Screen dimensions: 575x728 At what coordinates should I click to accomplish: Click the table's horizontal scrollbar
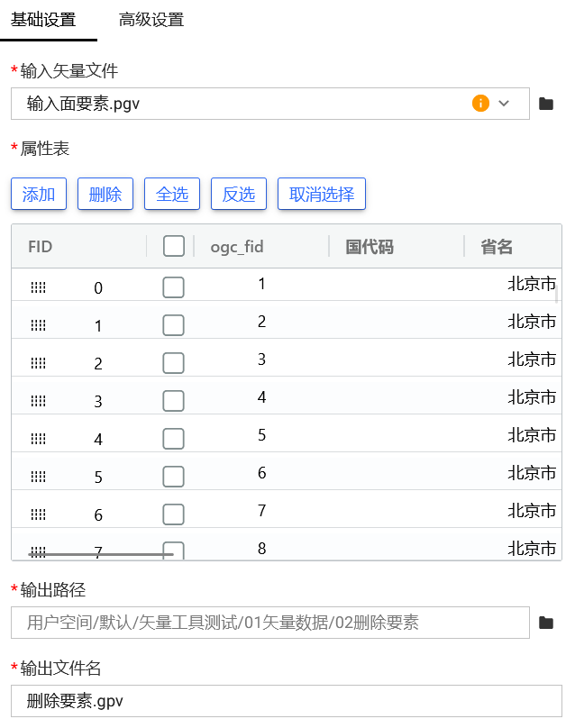(x=101, y=554)
